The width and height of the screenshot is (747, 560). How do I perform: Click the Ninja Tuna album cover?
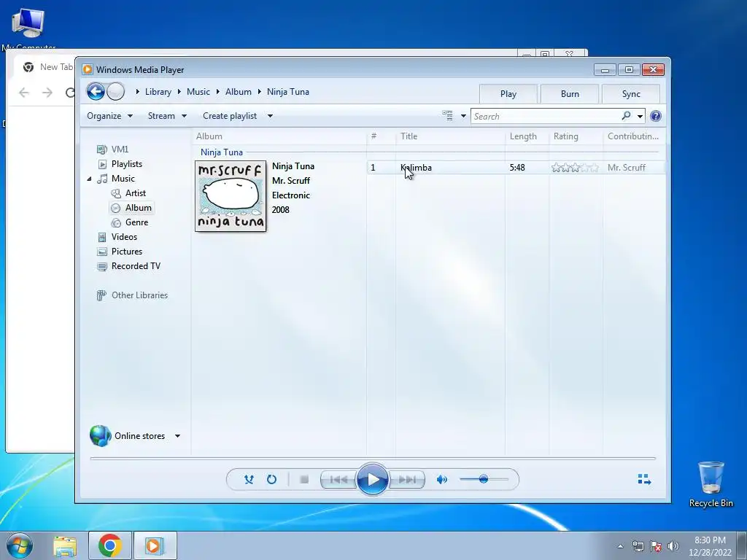[231, 196]
